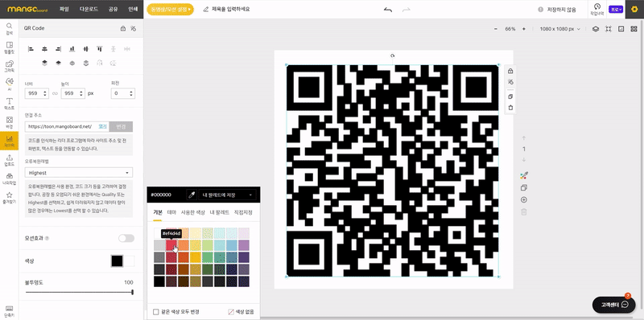Viewport: 644px width, 320px height.
Task: Adjust the rotation value stepper arrows
Action: point(131,93)
